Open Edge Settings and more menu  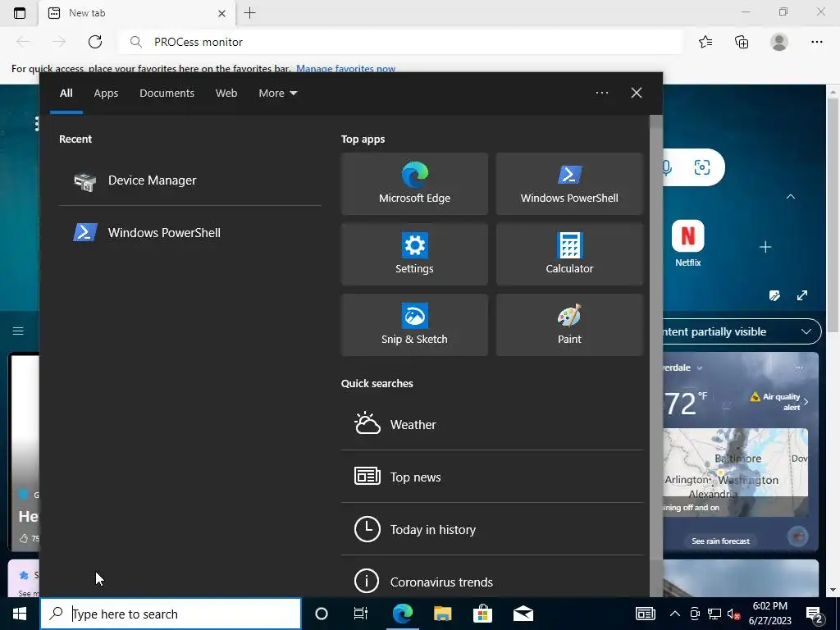pyautogui.click(x=816, y=42)
